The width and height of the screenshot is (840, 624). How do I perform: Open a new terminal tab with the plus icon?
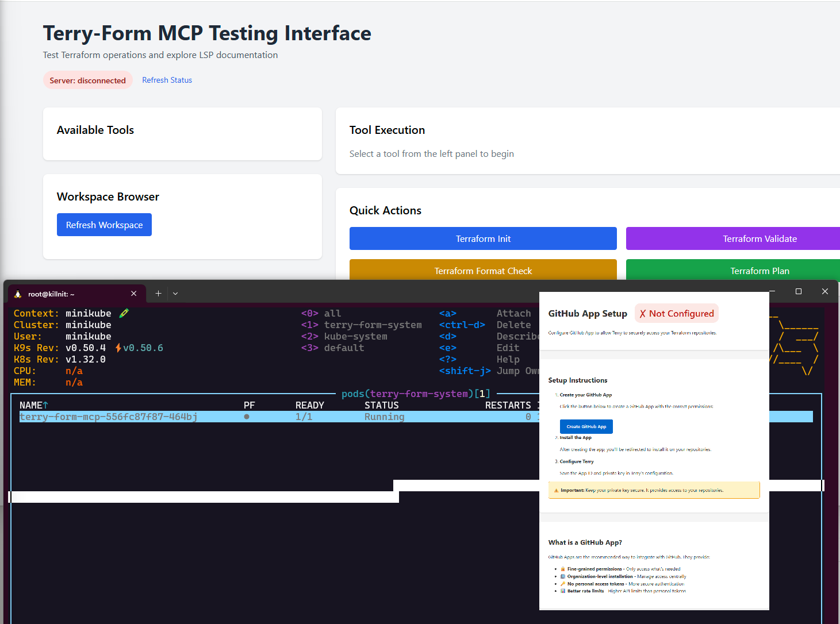pyautogui.click(x=158, y=294)
